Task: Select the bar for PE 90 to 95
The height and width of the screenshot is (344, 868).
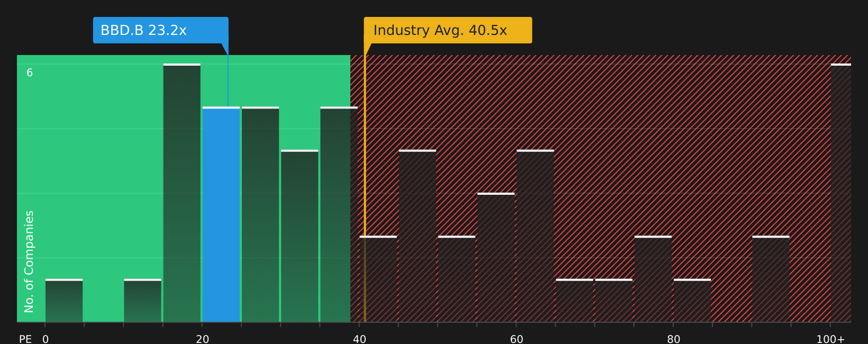Action: click(771, 279)
